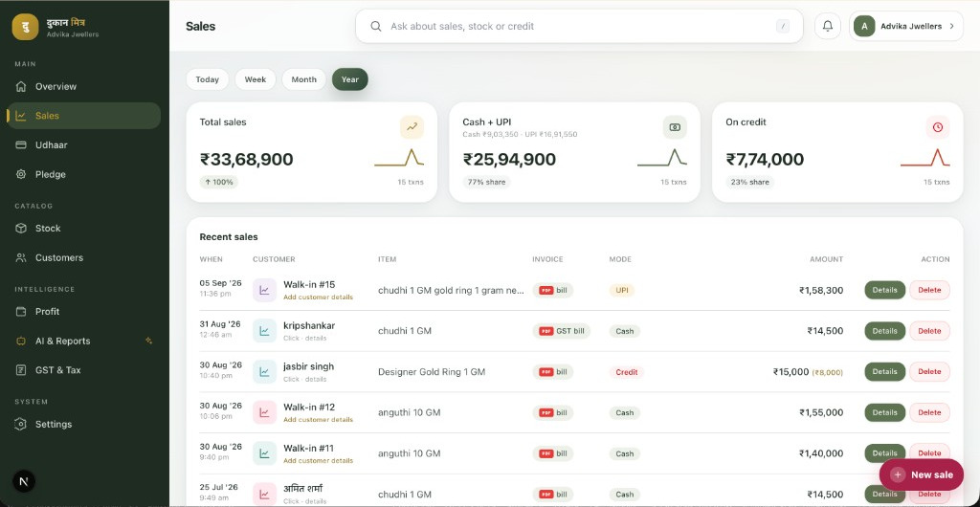980x507 pixels.
Task: Add customer details for Walk-in #11
Action: point(318,461)
